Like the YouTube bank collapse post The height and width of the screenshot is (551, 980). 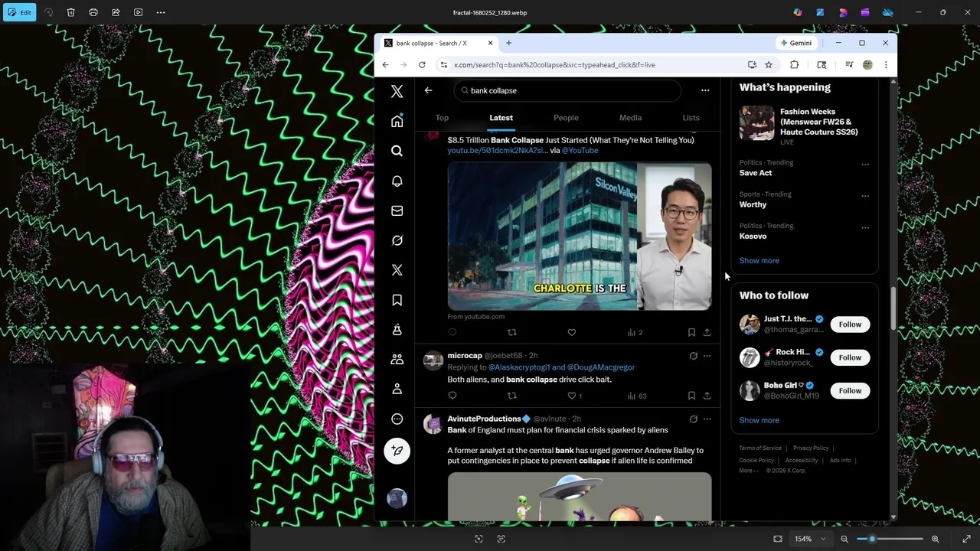571,332
